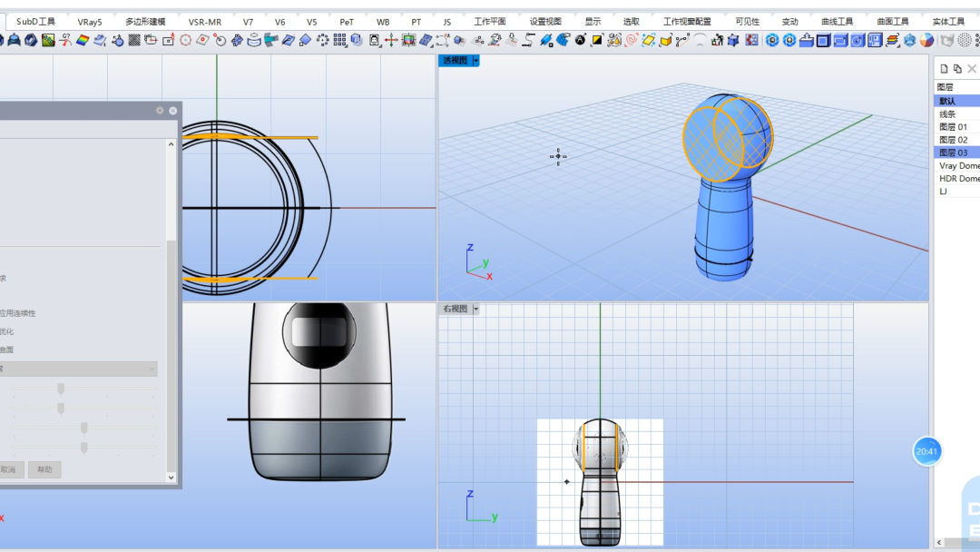Open the 透视图 viewport dropdown arrow
The height and width of the screenshot is (552, 980).
click(476, 61)
